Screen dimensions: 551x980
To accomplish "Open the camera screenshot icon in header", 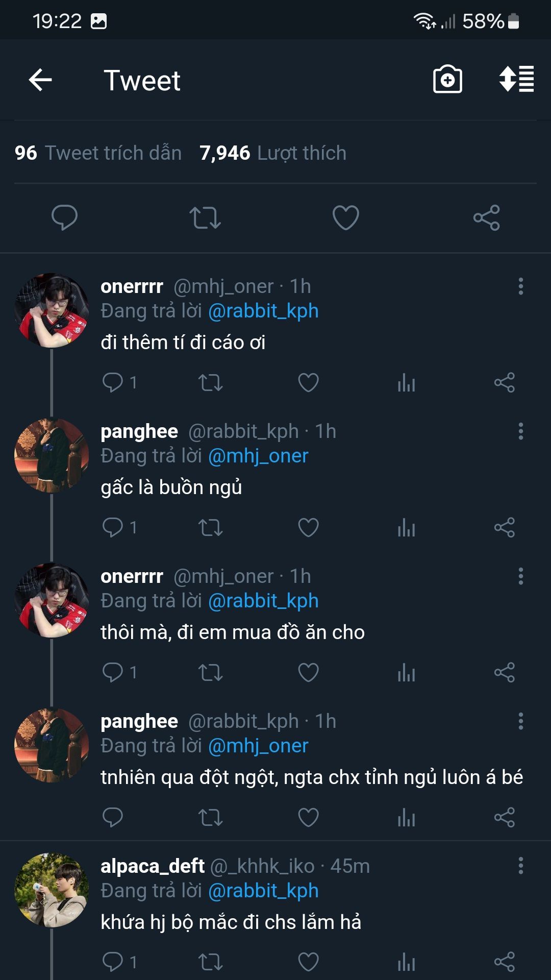I will pos(447,80).
